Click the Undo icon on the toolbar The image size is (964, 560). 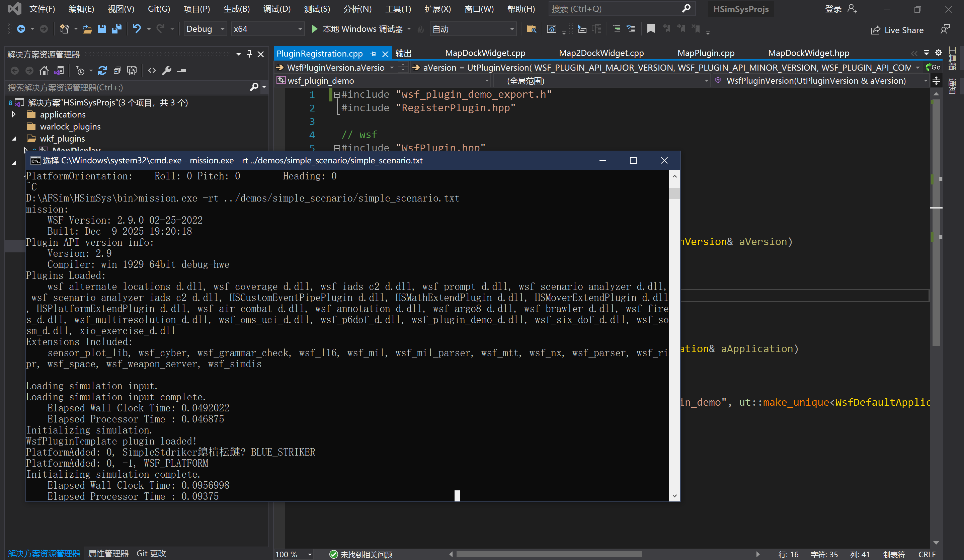click(x=137, y=29)
